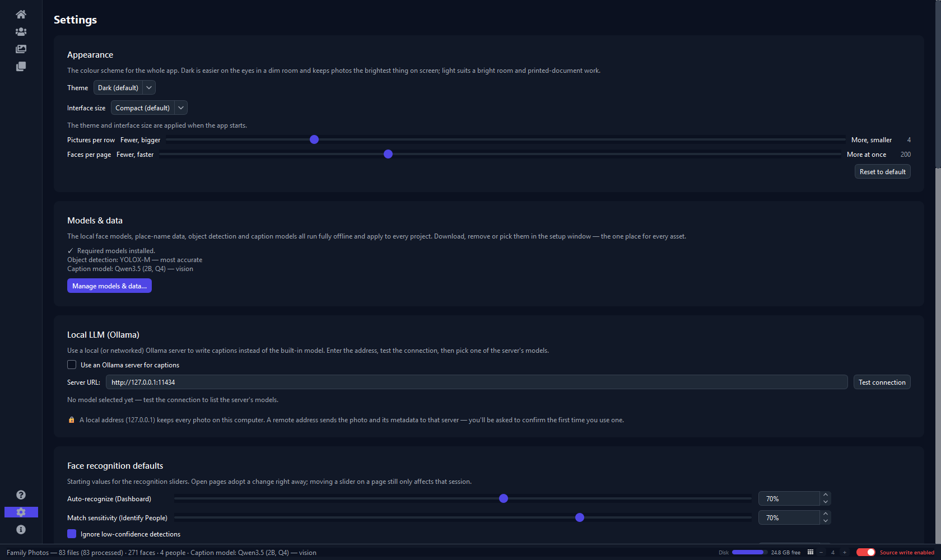This screenshot has width=941, height=560.
Task: Click the Faces per page slider handle
Action: coord(388,154)
